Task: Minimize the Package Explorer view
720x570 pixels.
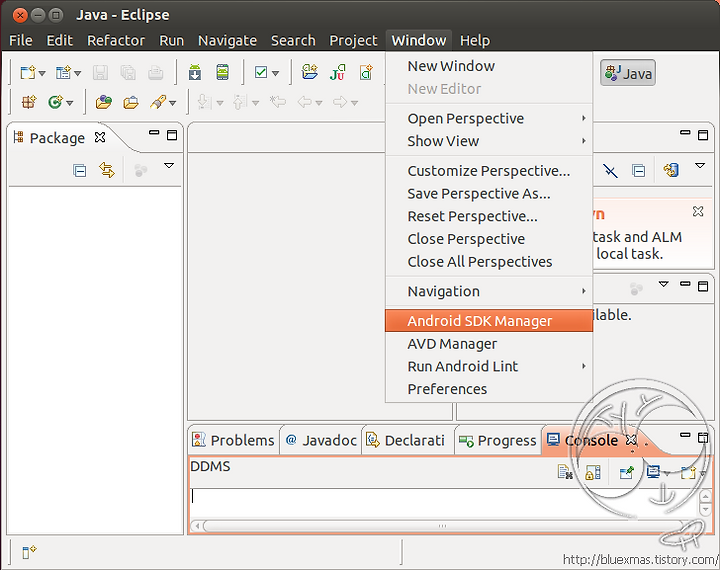Action: coord(154,133)
